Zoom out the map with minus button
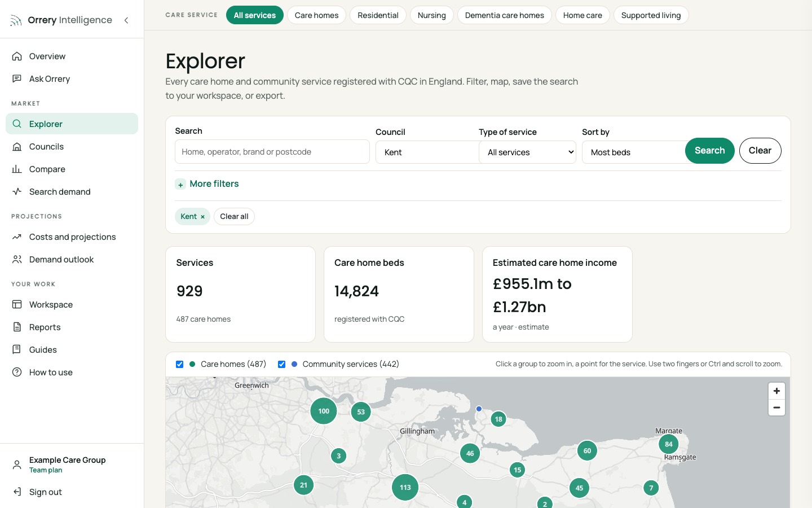 (x=776, y=408)
